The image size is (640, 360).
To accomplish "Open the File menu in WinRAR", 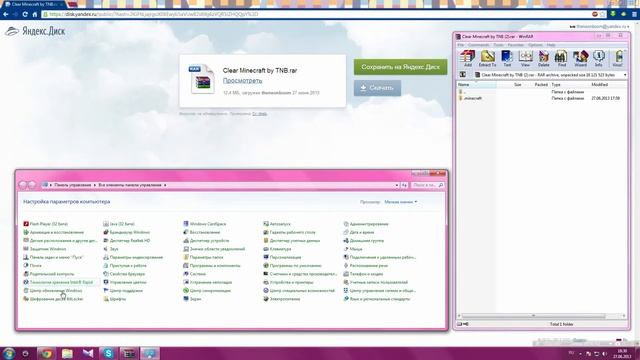I will (x=461, y=45).
